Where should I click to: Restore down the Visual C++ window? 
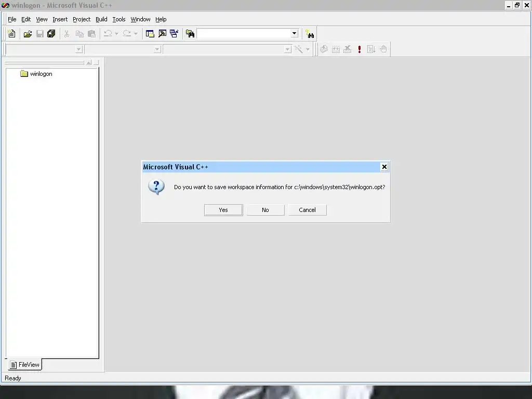(x=517, y=5)
